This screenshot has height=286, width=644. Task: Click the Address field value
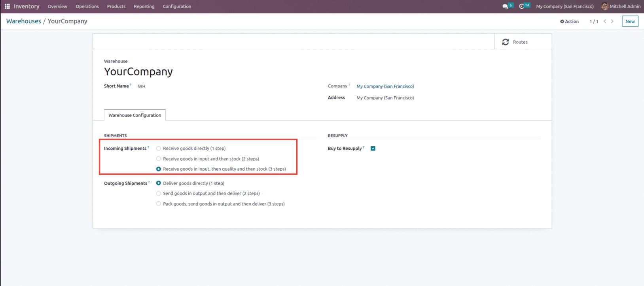385,98
